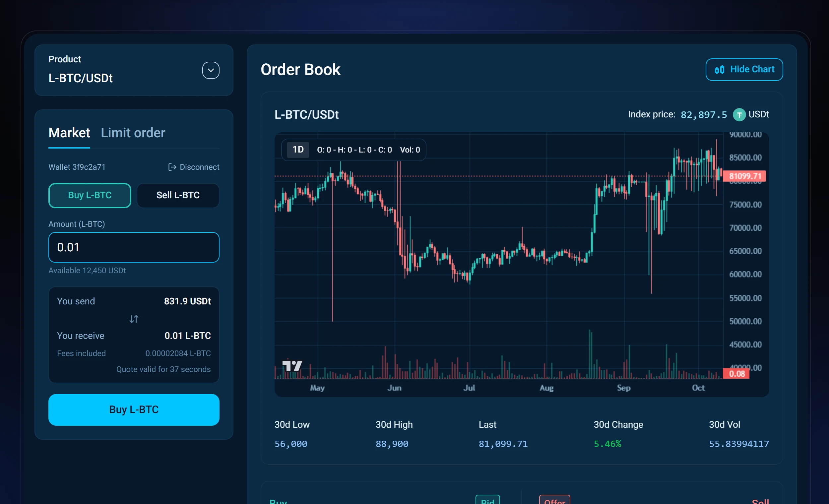Click the 1D chart interval selector
The image size is (829, 504).
click(298, 150)
